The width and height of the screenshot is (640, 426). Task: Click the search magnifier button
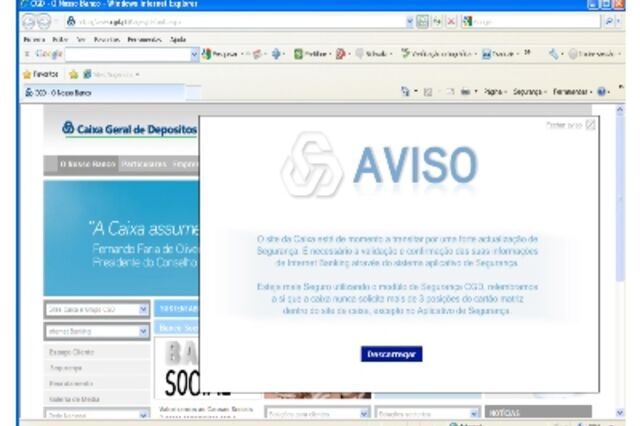tap(609, 21)
